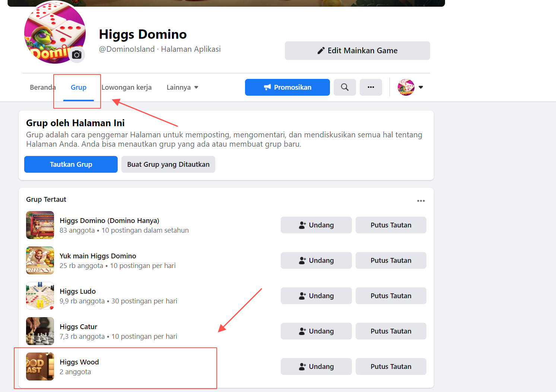This screenshot has height=392, width=556.
Task: Open the page search magnifier icon
Action: [345, 87]
